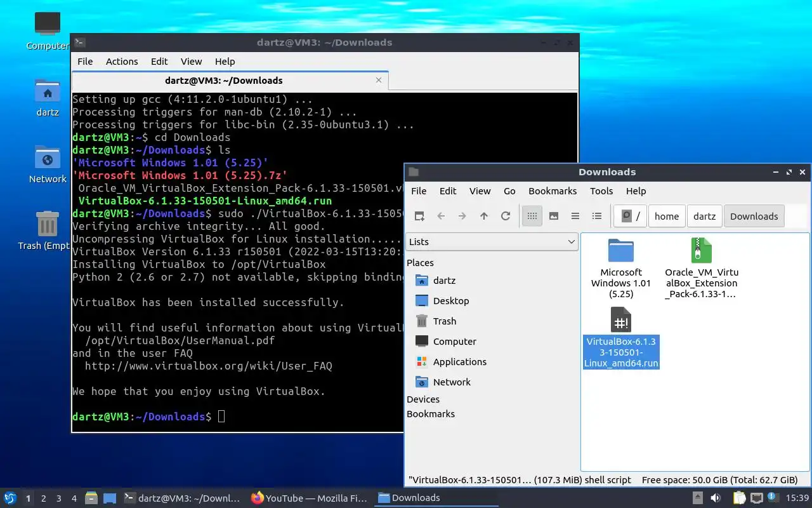Open Tools menu in file manager
812x508 pixels.
(601, 191)
